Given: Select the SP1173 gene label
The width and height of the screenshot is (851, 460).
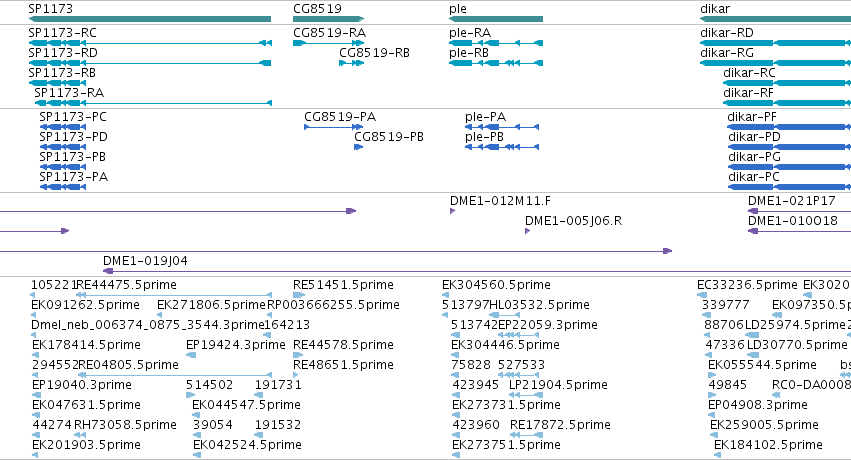Looking at the screenshot, I should (50, 9).
